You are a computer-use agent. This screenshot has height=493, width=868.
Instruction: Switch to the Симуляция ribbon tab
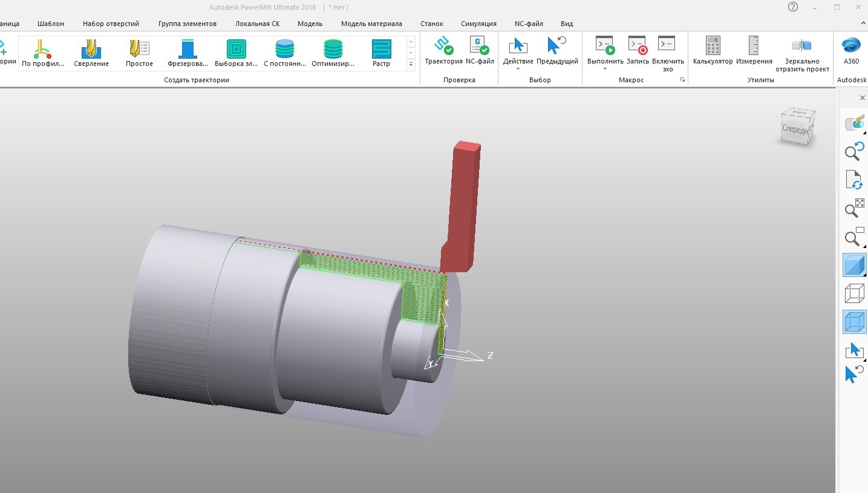(478, 23)
